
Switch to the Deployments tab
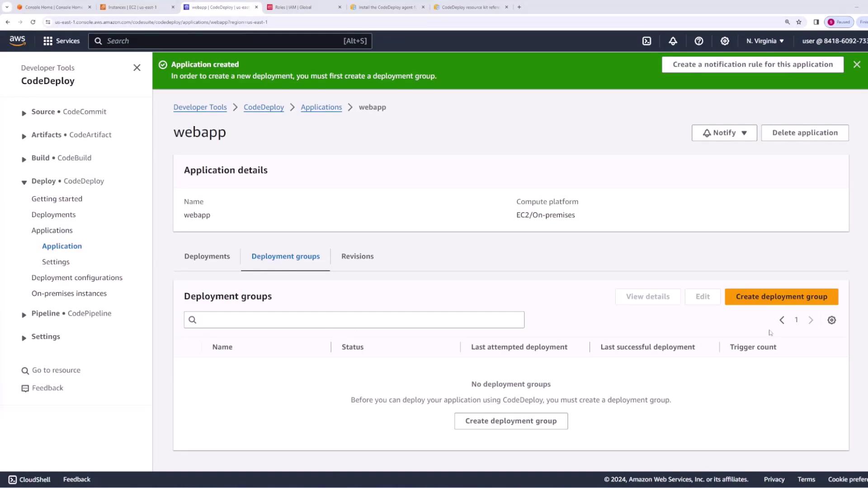[x=207, y=256]
